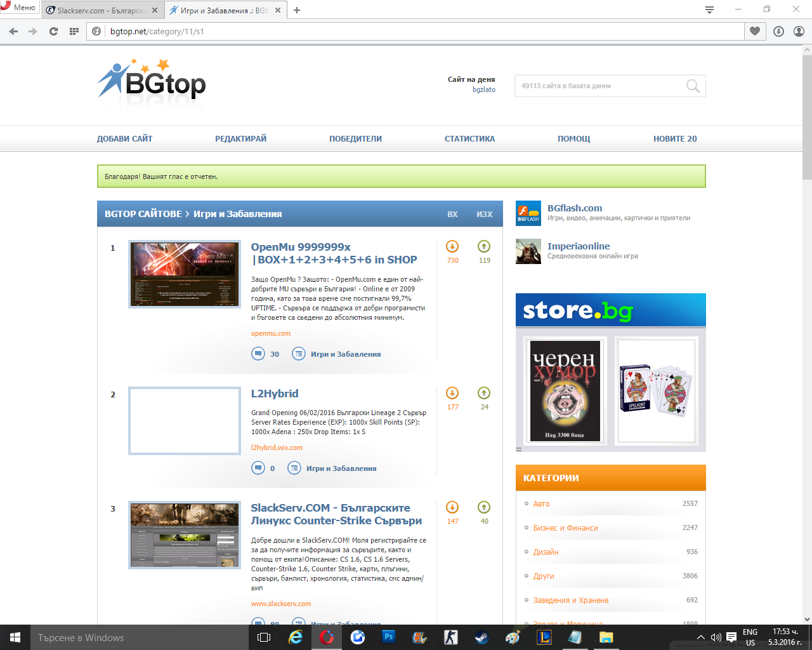The image size is (812, 650).
Task: Open the tabs menu icon in title bar
Action: 709,10
